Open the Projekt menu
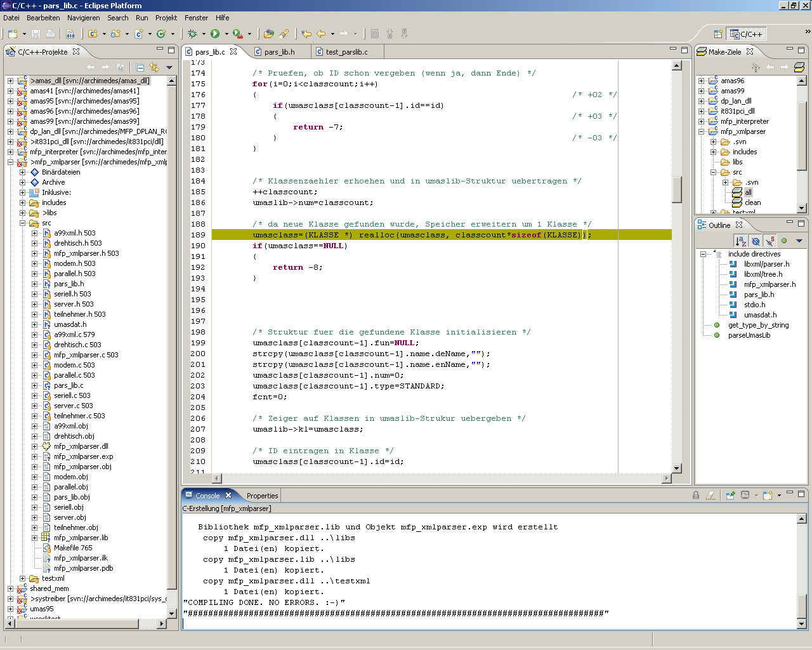812x650 pixels. (166, 18)
